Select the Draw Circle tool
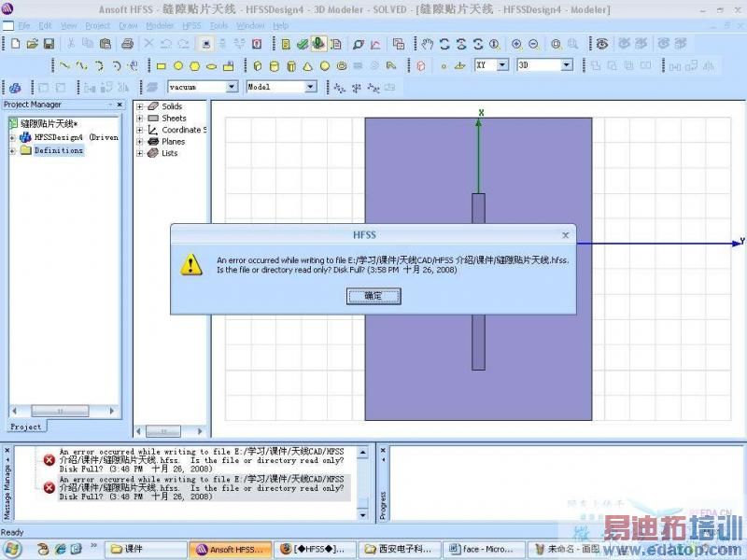The width and height of the screenshot is (747, 560). [x=178, y=66]
